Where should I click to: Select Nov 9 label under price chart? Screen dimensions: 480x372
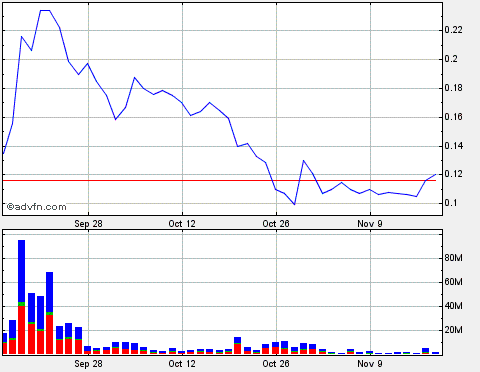370,224
